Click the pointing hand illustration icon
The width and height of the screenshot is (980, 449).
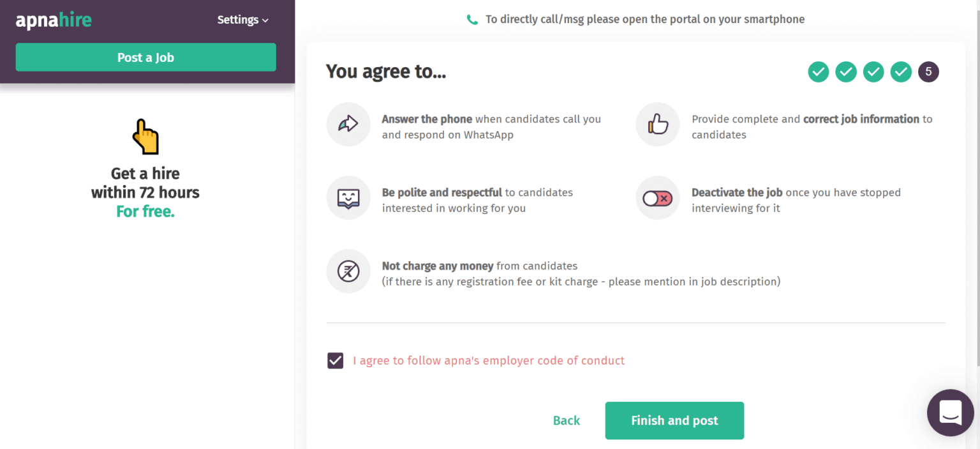[x=145, y=135]
